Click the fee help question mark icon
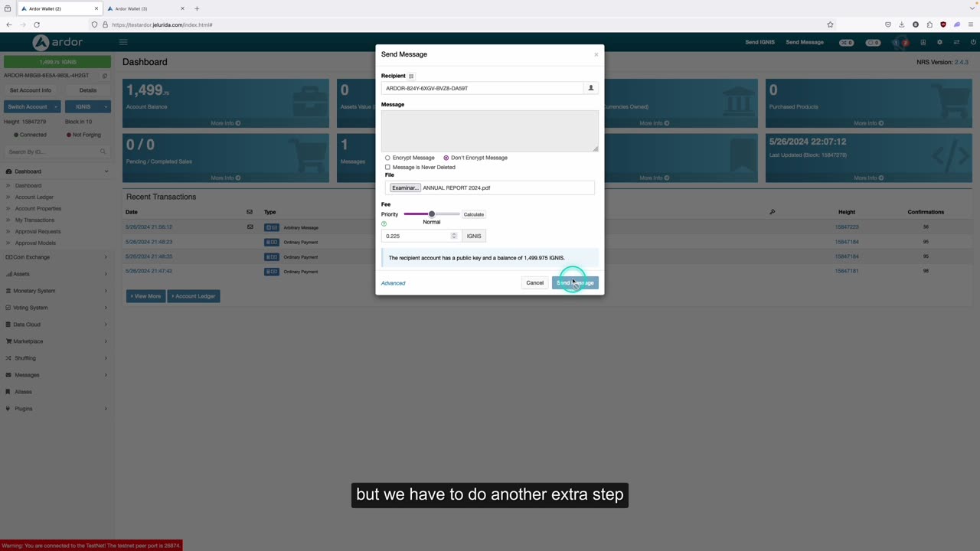Image resolution: width=980 pixels, height=551 pixels. point(384,223)
